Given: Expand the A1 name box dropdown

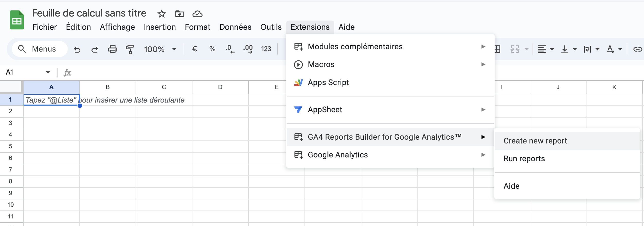Looking at the screenshot, I should coord(48,72).
